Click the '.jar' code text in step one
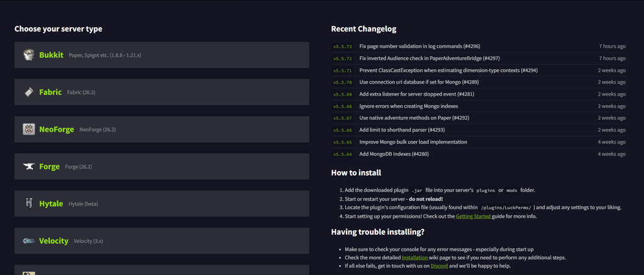 (418, 190)
